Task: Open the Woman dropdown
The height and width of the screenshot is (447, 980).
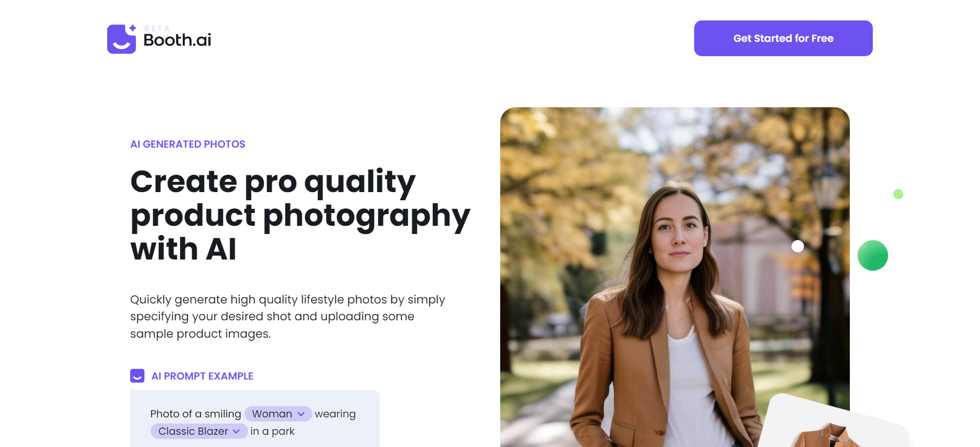Action: (x=278, y=414)
